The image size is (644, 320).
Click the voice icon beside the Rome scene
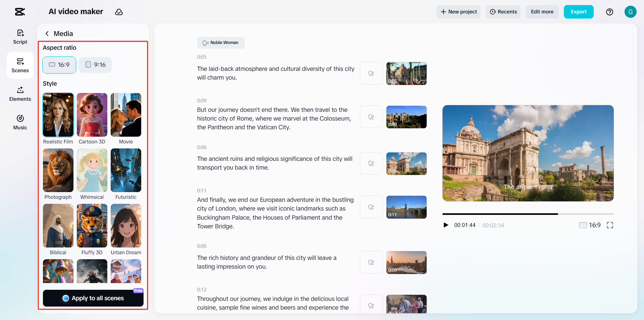click(371, 117)
